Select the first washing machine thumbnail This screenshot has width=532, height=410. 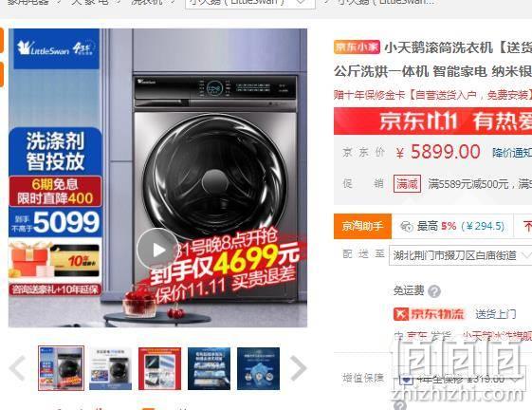tap(61, 368)
